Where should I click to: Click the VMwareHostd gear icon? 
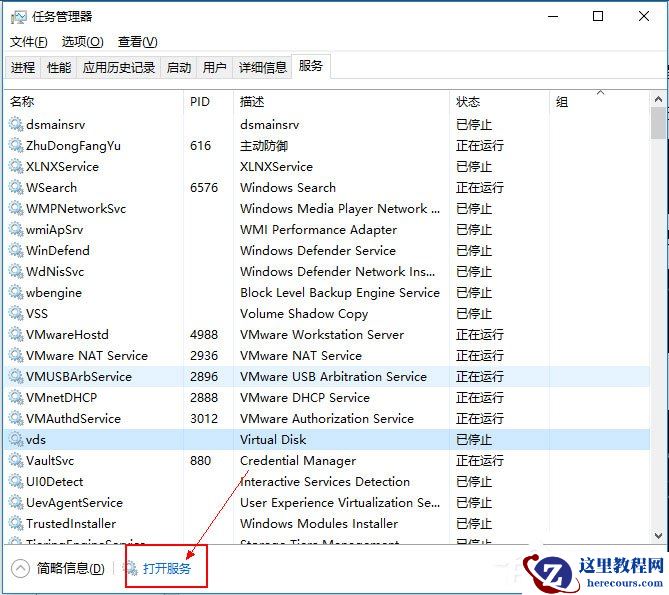coord(16,334)
